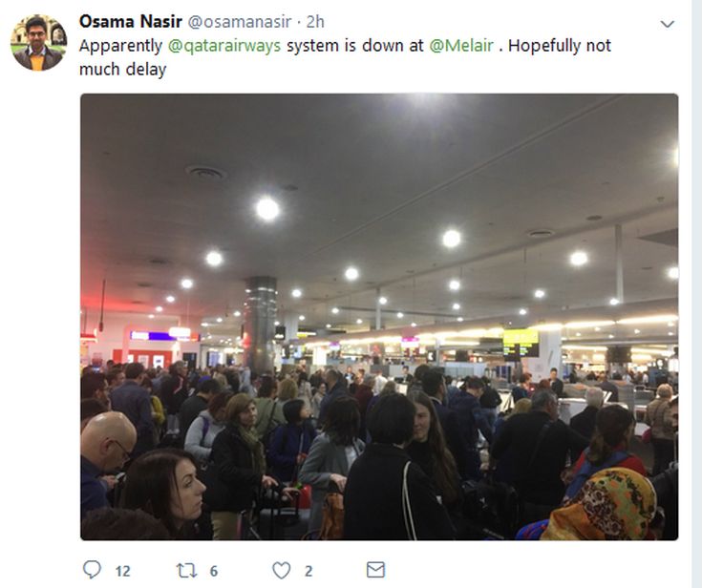Click the 'system is down at' text
Viewport: 702px width, 588px height.
pyautogui.click(x=355, y=46)
